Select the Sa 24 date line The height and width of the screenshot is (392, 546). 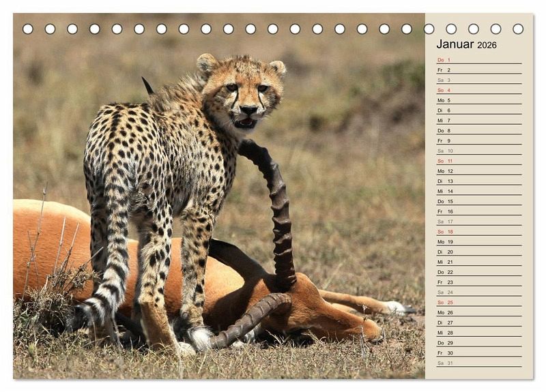point(478,292)
